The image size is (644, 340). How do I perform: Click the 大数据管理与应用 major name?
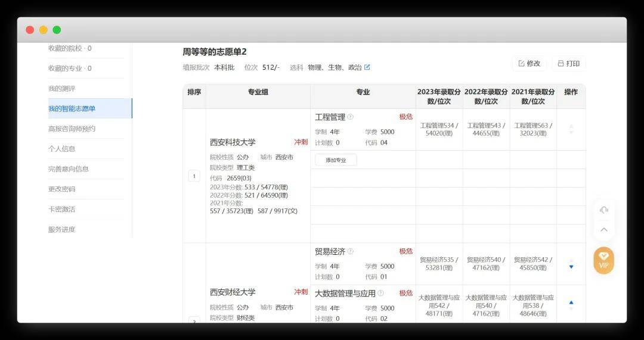tap(345, 293)
